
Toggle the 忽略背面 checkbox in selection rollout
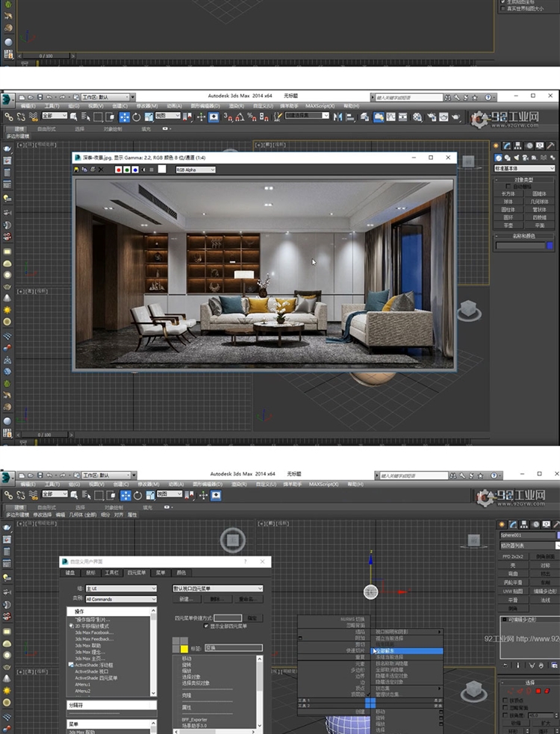[505, 707]
